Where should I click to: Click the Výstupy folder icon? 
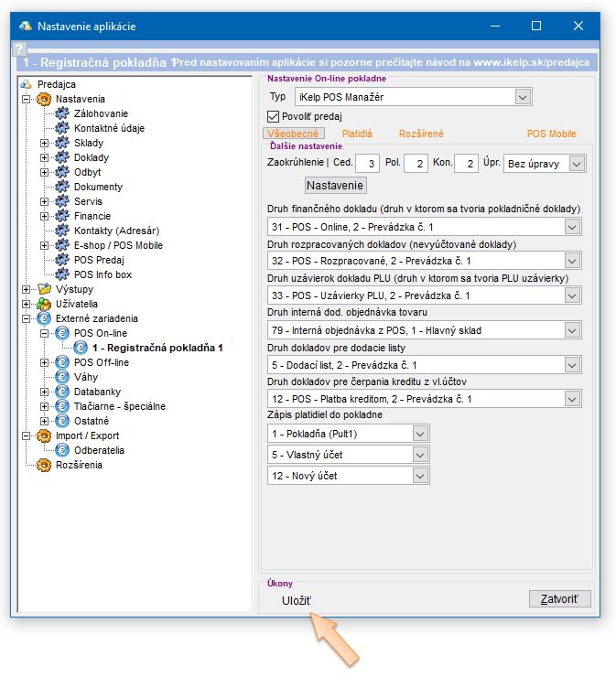[x=44, y=289]
